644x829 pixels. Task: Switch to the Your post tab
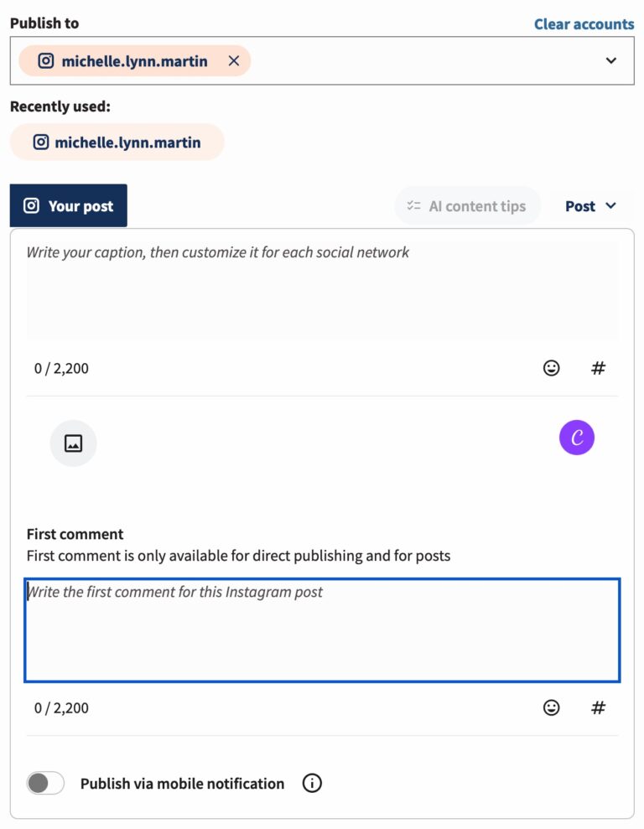pos(68,205)
